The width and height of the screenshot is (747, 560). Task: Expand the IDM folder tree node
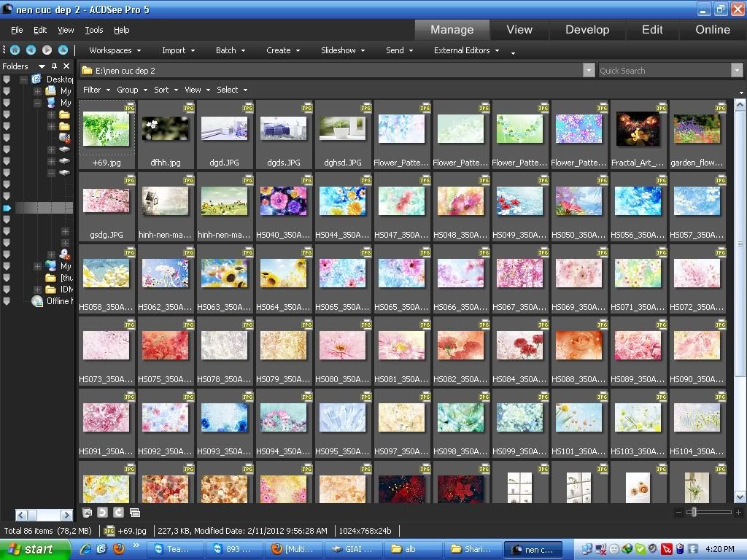(37, 289)
